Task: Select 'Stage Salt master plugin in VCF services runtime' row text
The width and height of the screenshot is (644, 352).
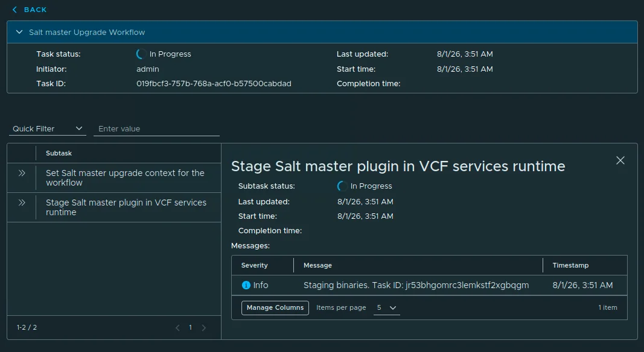Action: click(x=126, y=207)
